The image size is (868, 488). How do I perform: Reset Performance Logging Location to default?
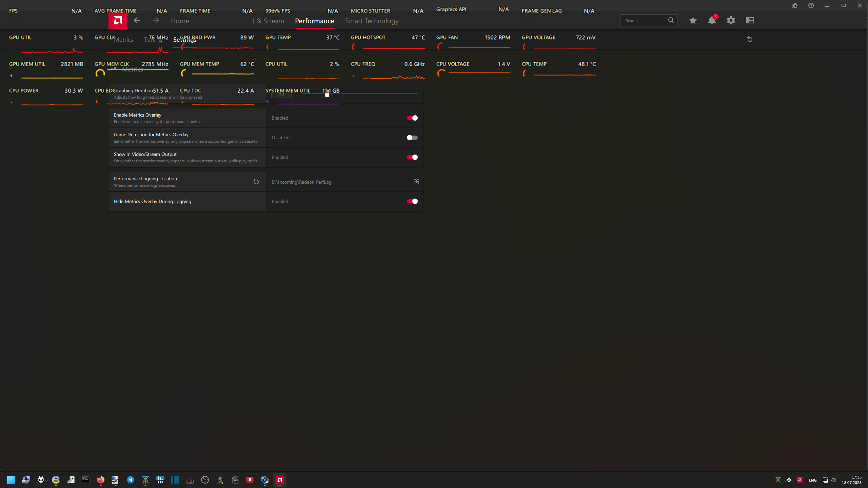(256, 182)
